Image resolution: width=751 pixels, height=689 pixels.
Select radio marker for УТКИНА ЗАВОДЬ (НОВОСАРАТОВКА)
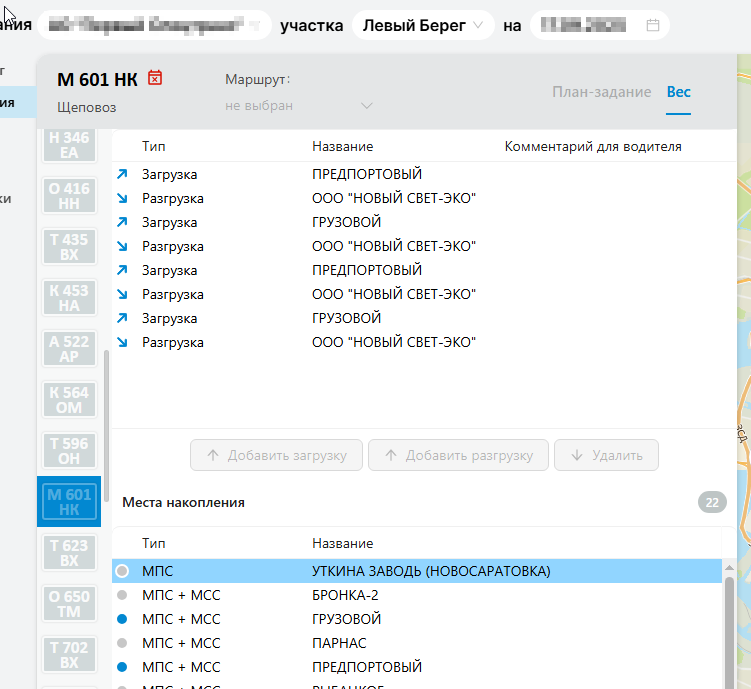[122, 571]
